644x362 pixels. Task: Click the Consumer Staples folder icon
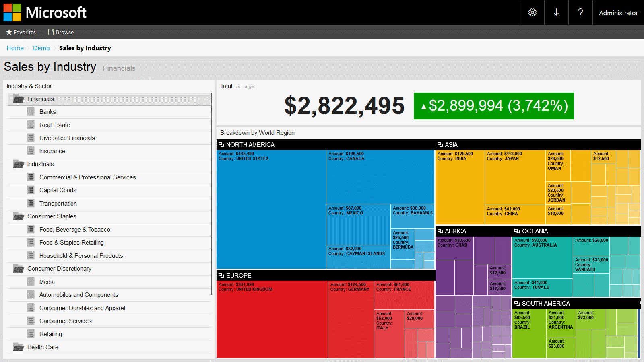pyautogui.click(x=19, y=216)
